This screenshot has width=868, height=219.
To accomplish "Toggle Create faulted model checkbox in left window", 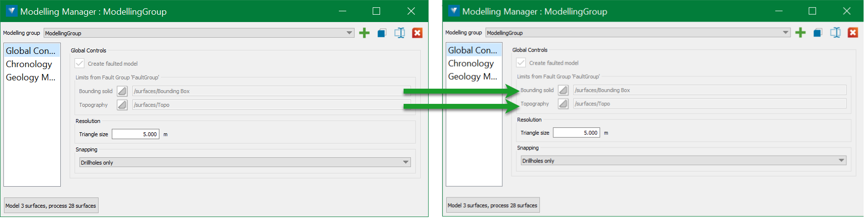I will (x=80, y=64).
